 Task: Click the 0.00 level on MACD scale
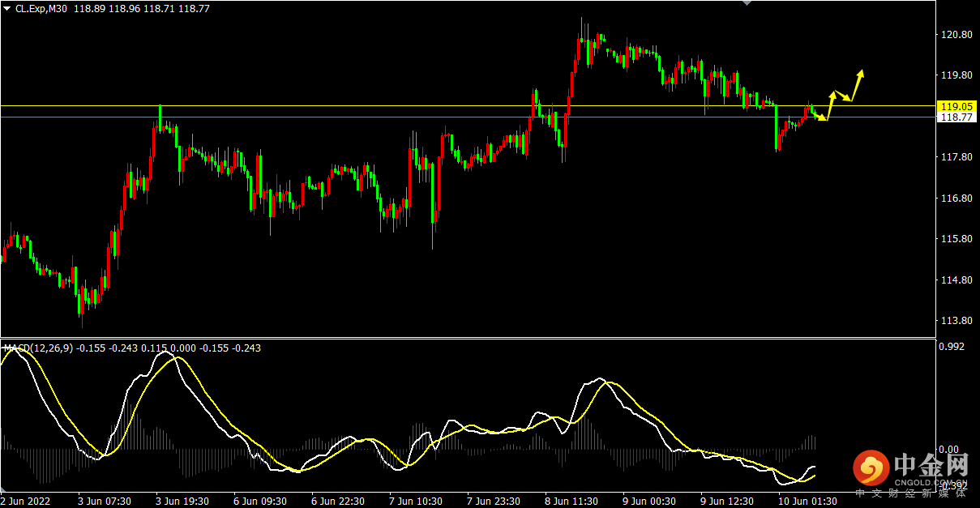click(x=948, y=449)
